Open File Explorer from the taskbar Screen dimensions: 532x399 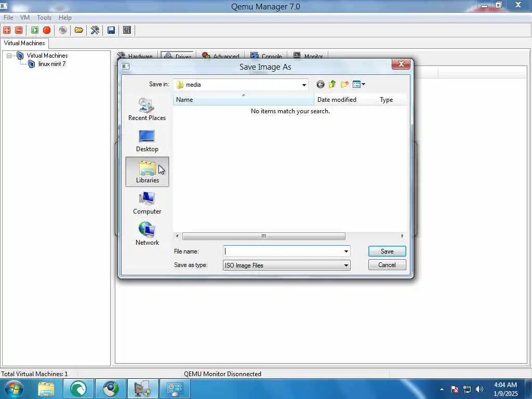point(46,389)
